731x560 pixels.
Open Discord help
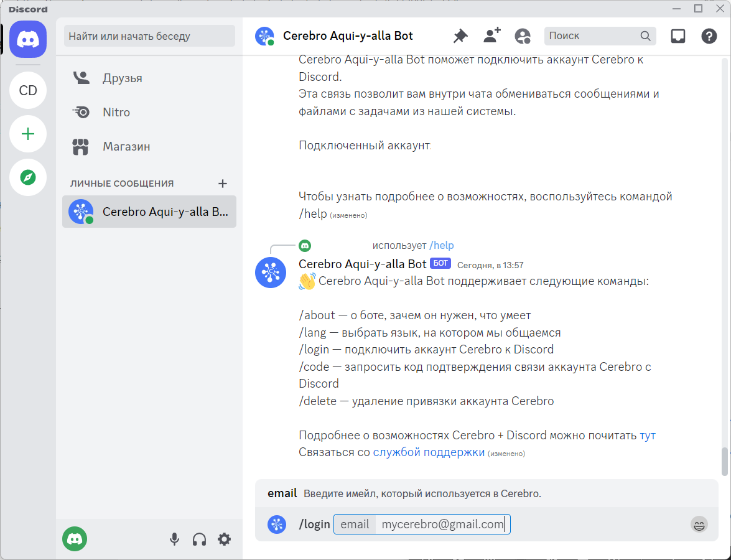[x=709, y=36]
